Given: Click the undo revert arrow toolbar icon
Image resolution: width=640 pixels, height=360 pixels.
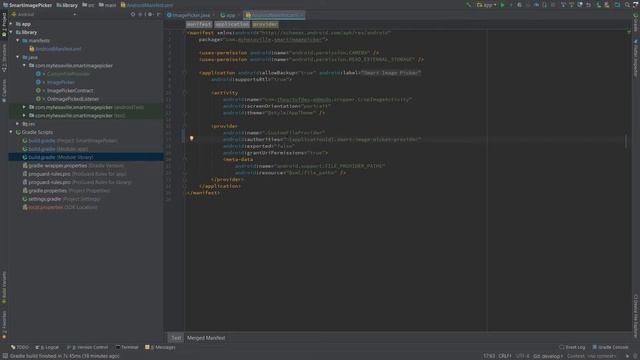Looking at the screenshot, I should [589, 5].
